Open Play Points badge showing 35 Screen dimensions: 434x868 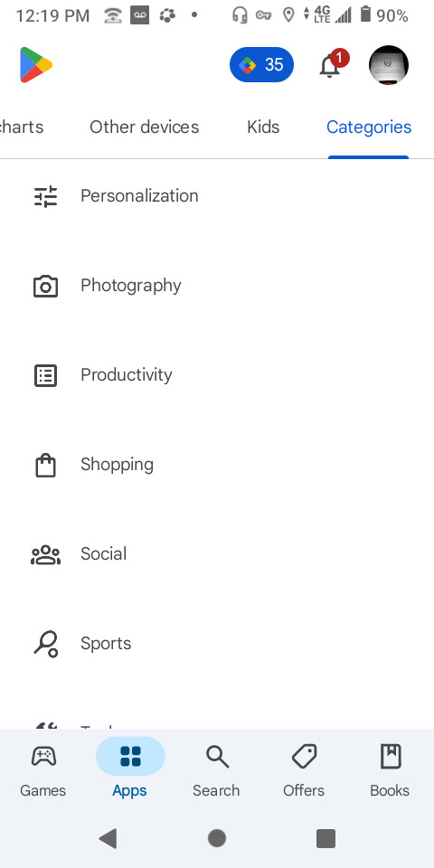coord(262,65)
